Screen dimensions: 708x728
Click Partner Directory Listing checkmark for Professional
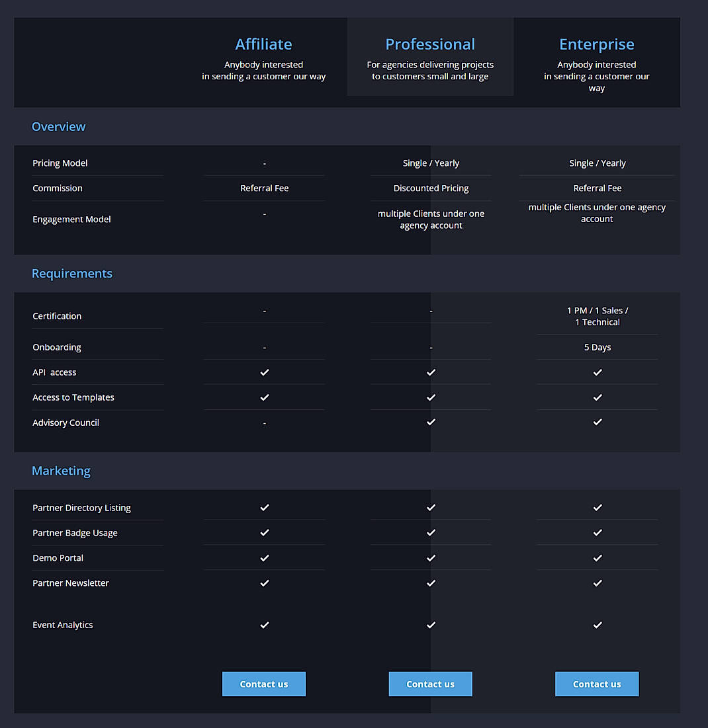click(x=431, y=507)
